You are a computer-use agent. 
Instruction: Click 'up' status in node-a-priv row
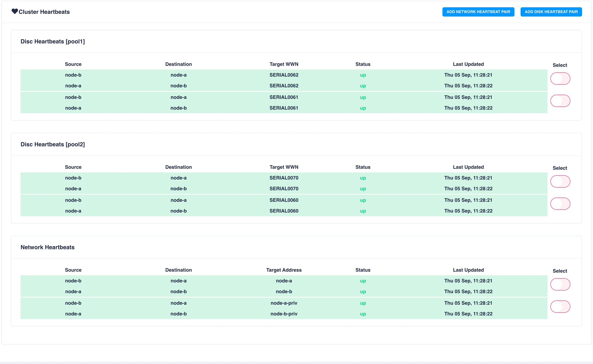363,303
